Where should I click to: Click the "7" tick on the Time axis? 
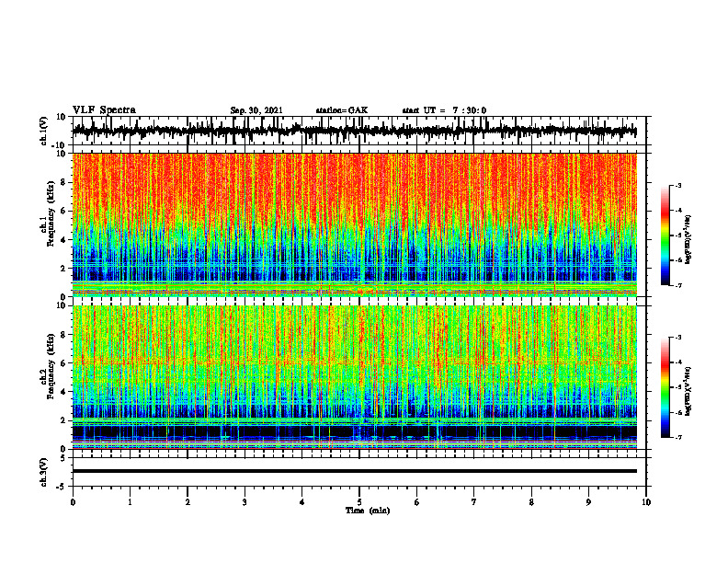[474, 502]
